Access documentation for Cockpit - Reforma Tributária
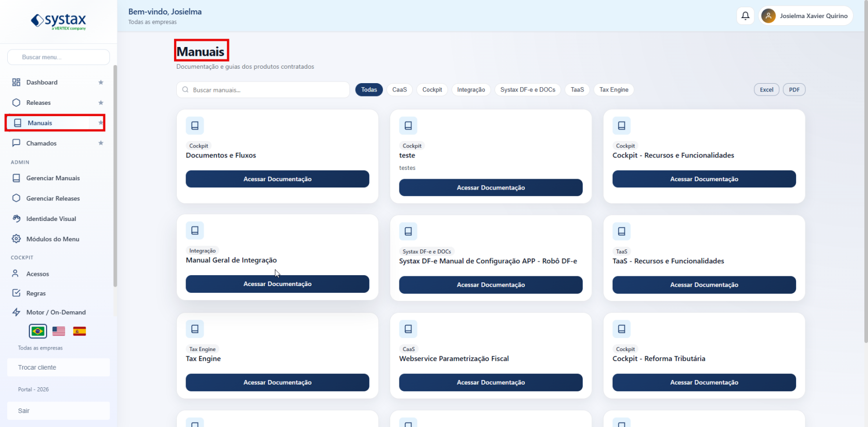868x427 pixels. click(704, 383)
